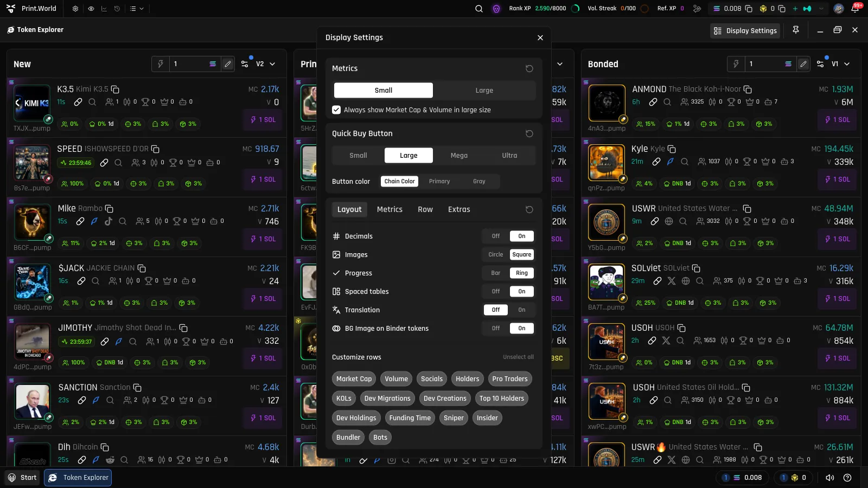Switch to the Layout tab
The height and width of the screenshot is (488, 868).
349,209
